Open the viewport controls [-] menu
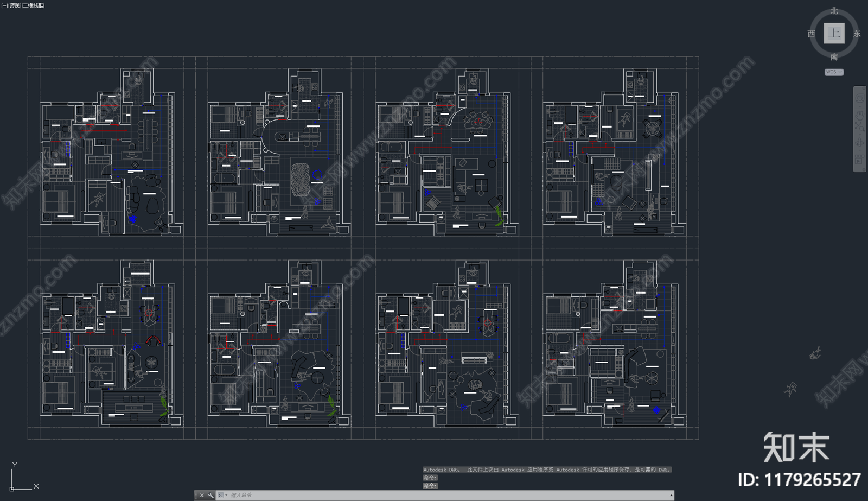Screen dimensions: 868x501 pyautogui.click(x=4, y=5)
